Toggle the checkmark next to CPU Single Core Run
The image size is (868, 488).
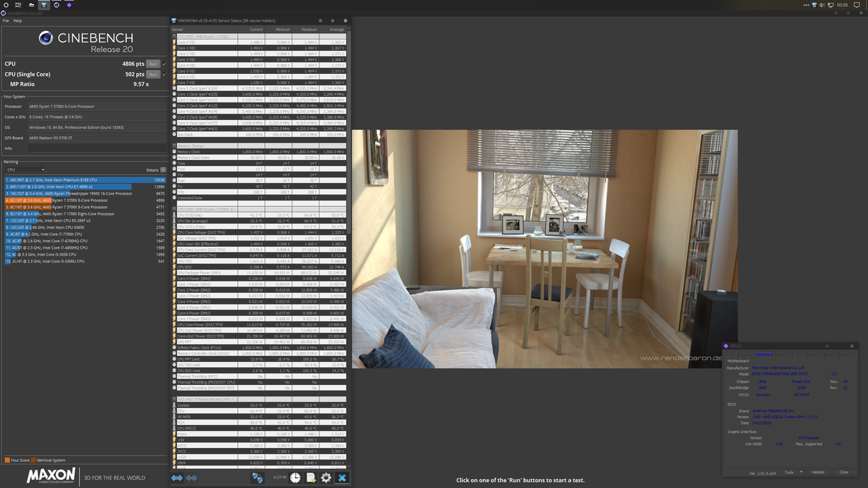[165, 75]
